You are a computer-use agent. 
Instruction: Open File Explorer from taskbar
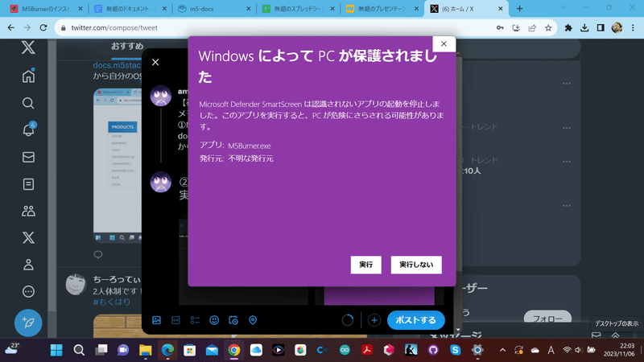pos(146,350)
